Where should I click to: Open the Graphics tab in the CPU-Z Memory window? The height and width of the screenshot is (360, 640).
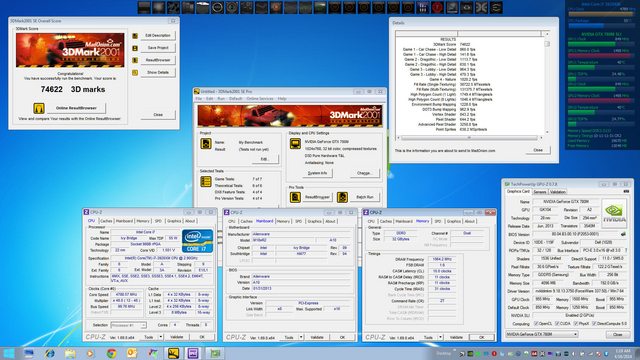(x=453, y=221)
